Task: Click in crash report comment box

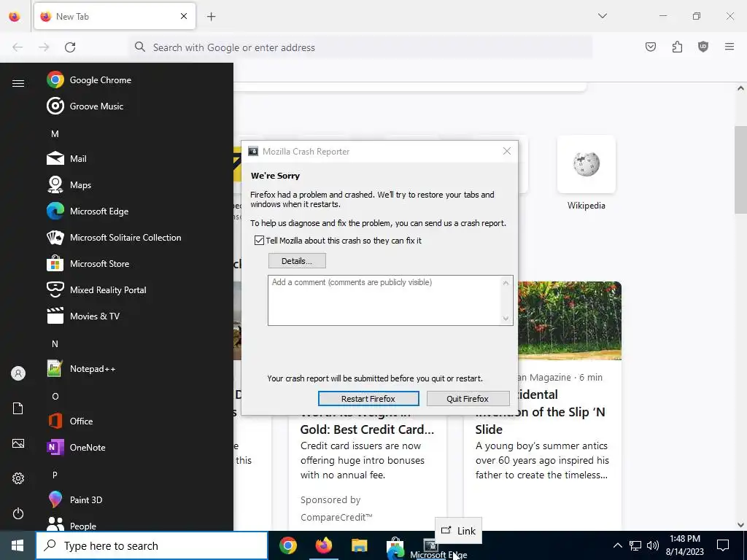Action: tap(390, 300)
